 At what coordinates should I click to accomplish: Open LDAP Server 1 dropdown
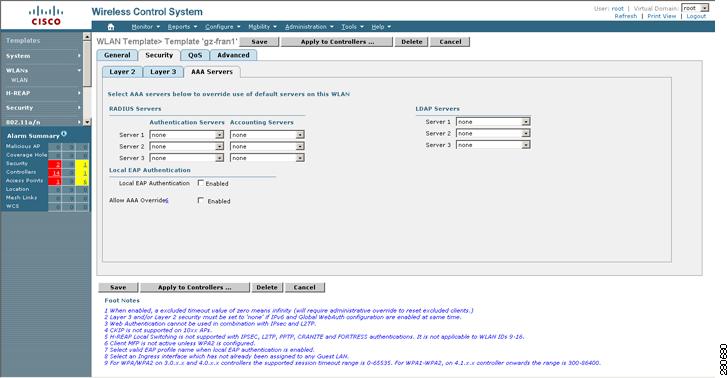tap(493, 122)
